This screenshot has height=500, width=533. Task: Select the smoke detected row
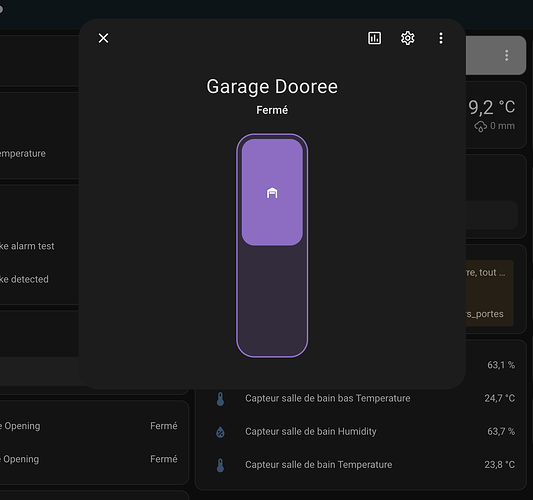pyautogui.click(x=24, y=279)
